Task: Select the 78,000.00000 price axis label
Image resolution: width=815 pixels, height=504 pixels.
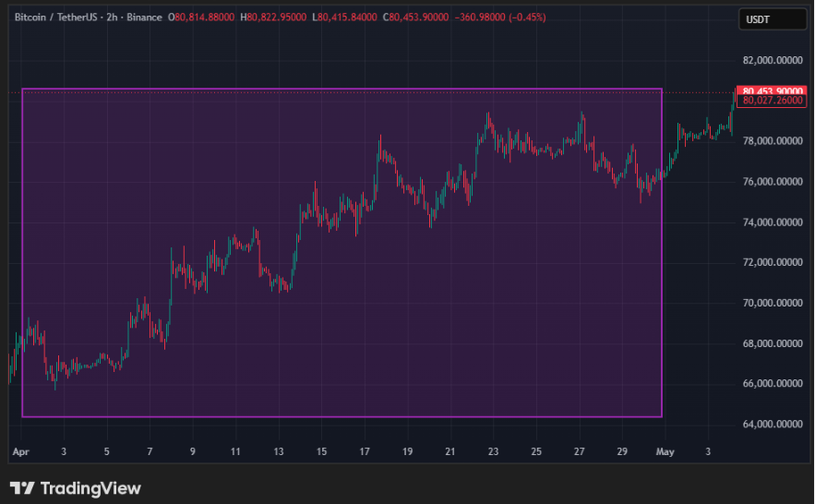Action: point(773,141)
